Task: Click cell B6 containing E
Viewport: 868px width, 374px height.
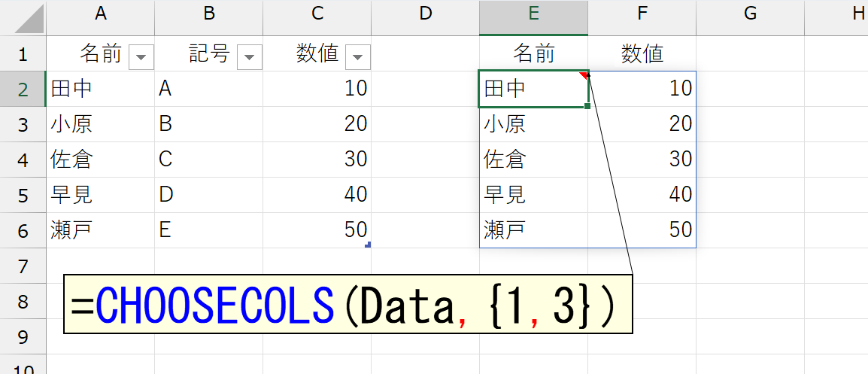Action: pyautogui.click(x=208, y=230)
